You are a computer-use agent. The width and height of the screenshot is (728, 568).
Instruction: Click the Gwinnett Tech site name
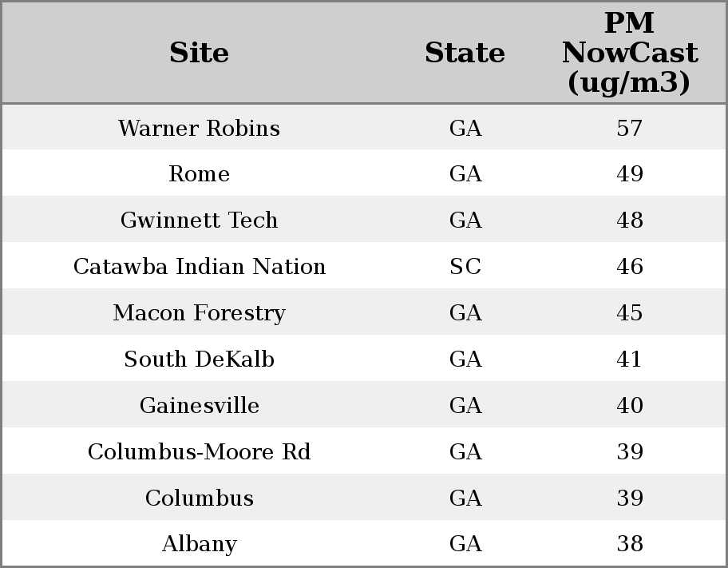[x=199, y=220]
